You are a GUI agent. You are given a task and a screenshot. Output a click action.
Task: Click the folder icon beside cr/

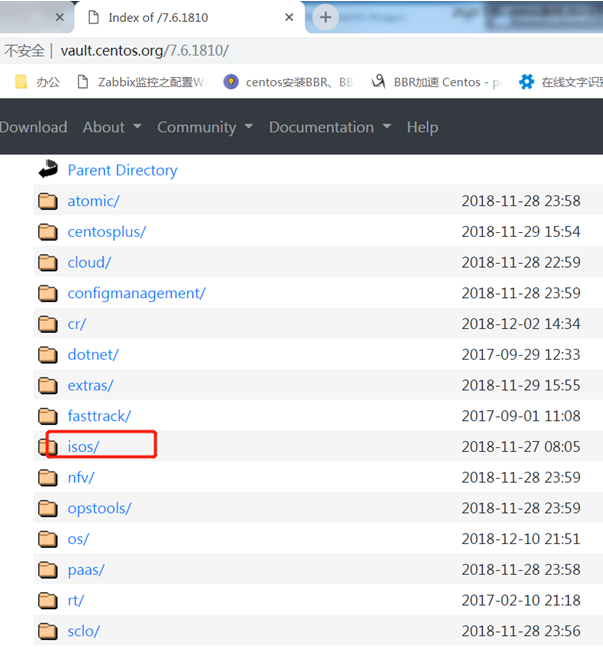tap(48, 324)
